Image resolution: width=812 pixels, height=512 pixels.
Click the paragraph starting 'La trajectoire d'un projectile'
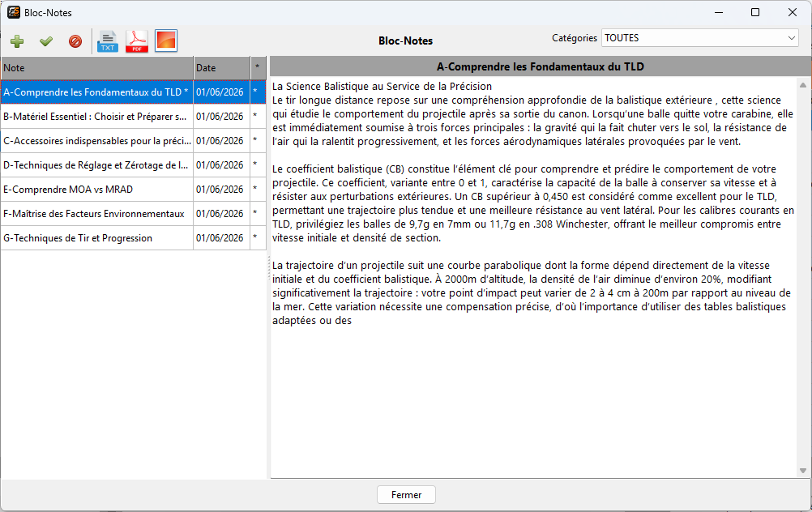click(x=532, y=293)
